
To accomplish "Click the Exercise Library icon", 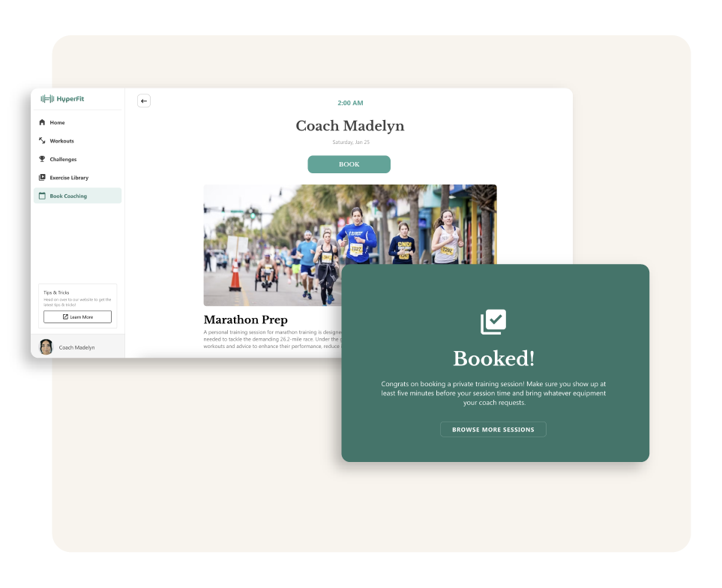I will click(42, 177).
